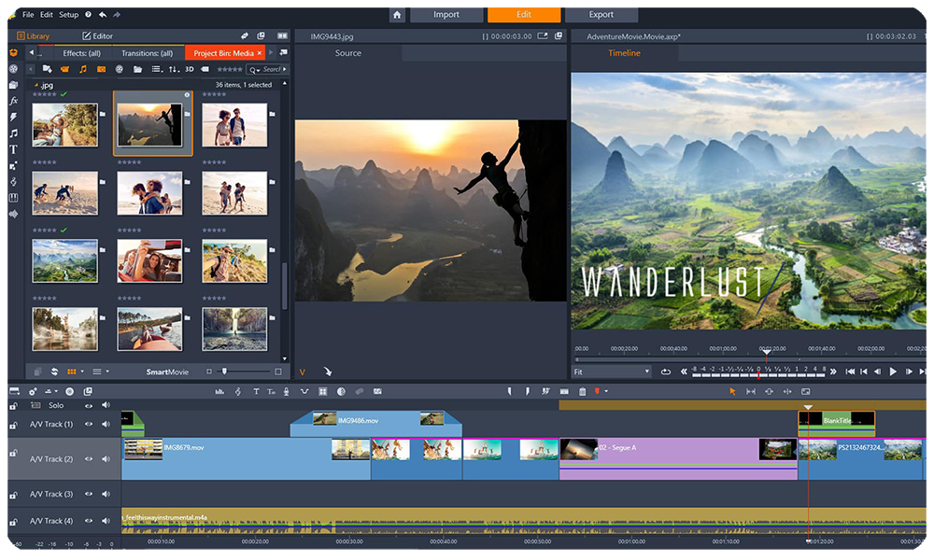Open the Fit zoom dropdown
Viewport: 934px width, 560px height.
coord(612,371)
